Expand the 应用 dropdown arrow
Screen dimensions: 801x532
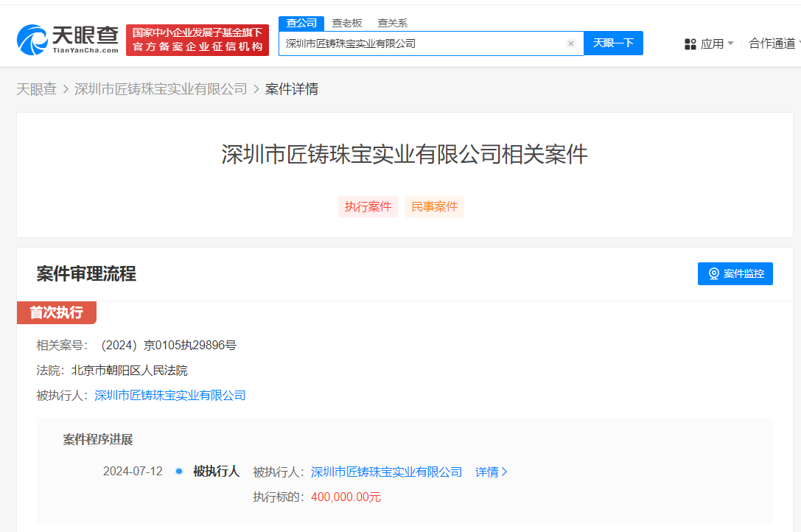point(732,43)
